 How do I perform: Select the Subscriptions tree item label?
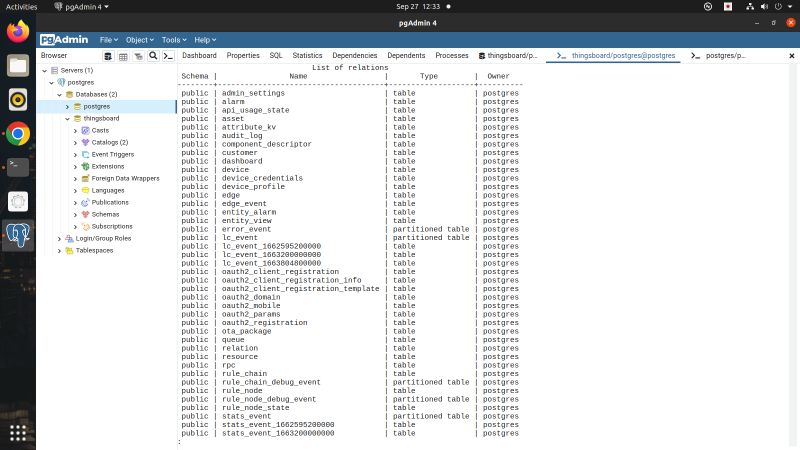pyautogui.click(x=112, y=227)
